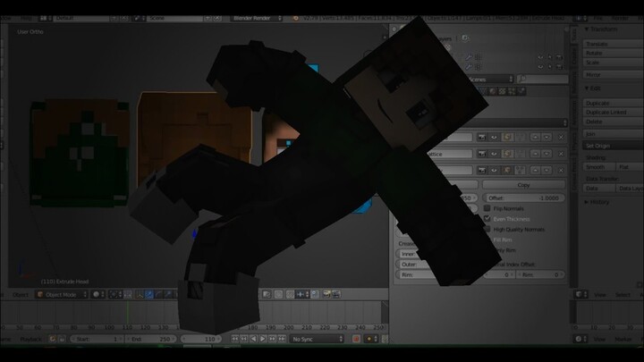
Task: Play the animation in reverse
Action: coord(253,339)
